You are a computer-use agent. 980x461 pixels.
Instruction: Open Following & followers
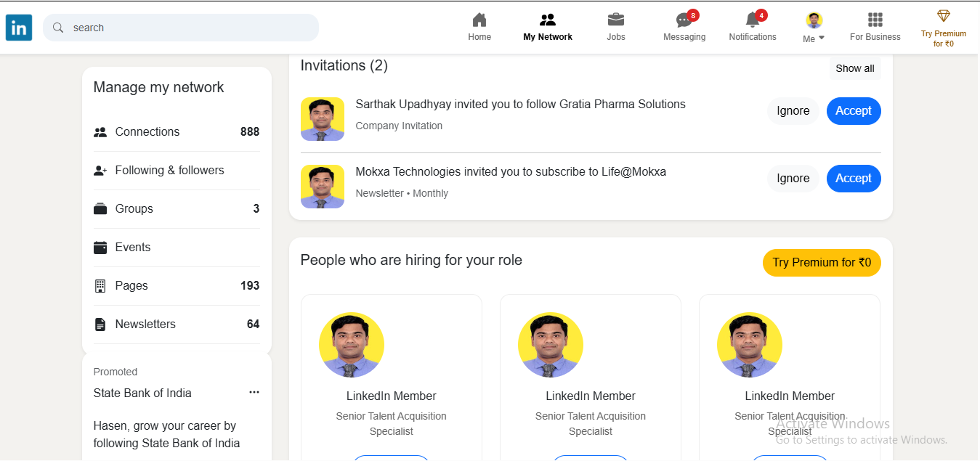click(x=177, y=171)
